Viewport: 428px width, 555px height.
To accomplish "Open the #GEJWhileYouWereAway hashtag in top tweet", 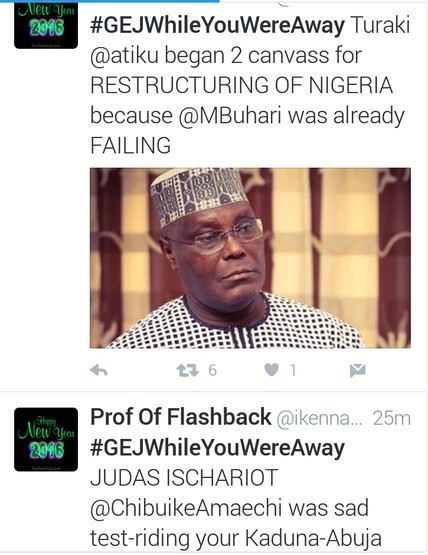I will [217, 25].
